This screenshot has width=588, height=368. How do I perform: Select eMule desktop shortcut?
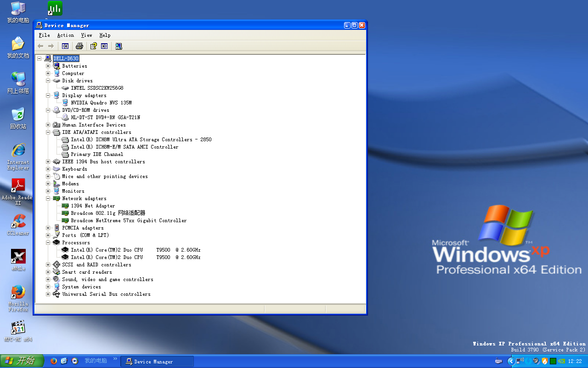18,260
